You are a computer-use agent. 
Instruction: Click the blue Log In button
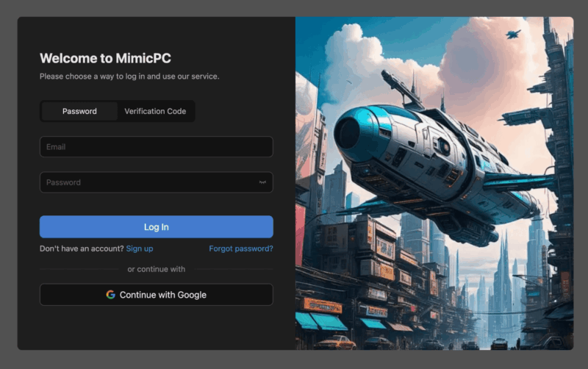point(157,227)
